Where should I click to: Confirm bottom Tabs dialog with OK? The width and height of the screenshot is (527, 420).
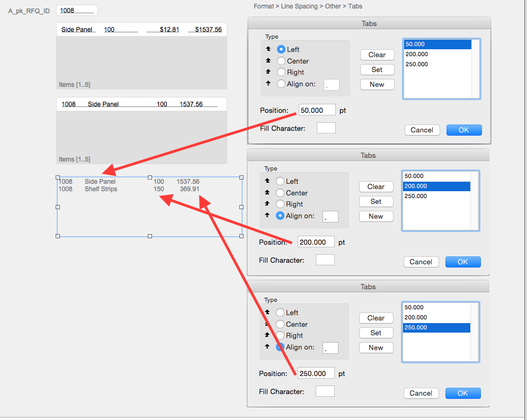(x=463, y=393)
